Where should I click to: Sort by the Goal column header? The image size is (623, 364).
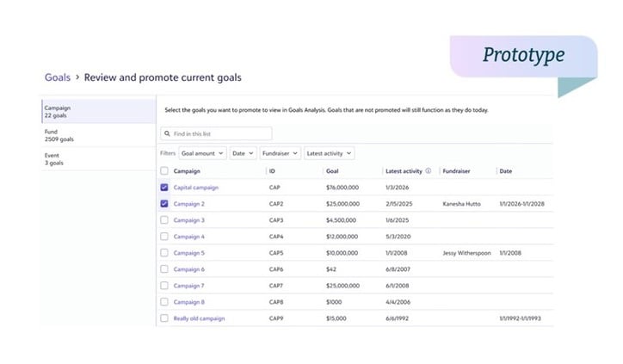tap(332, 171)
